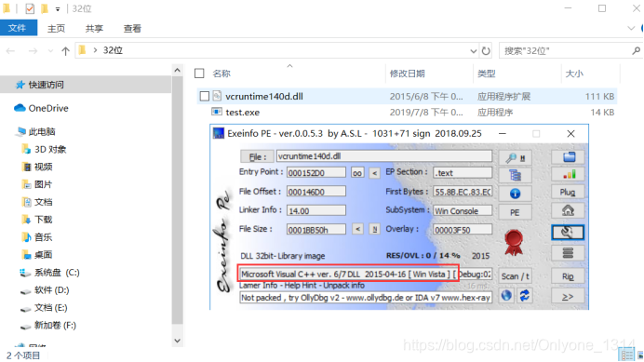This screenshot has width=644, height=362.
Task: Click the search magnifier in Explorer
Action: click(x=636, y=50)
